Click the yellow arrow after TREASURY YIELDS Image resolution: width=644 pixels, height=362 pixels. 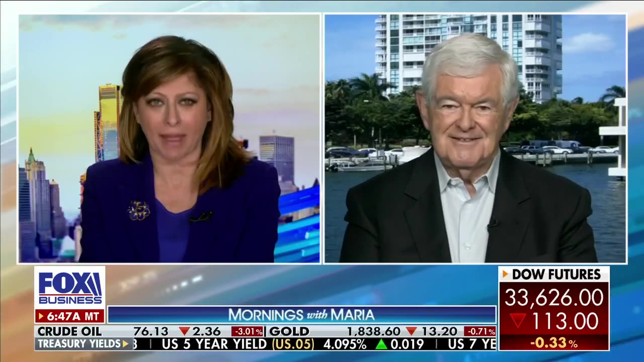(126, 344)
